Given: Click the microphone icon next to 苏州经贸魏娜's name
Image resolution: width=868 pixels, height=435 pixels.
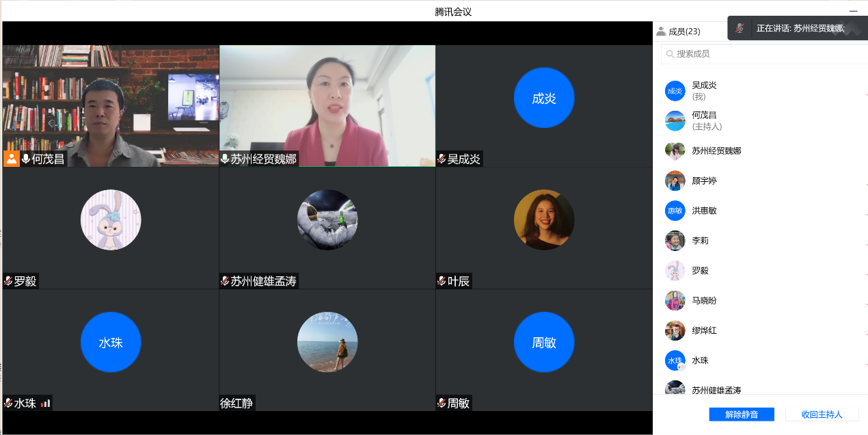Looking at the screenshot, I should 225,159.
